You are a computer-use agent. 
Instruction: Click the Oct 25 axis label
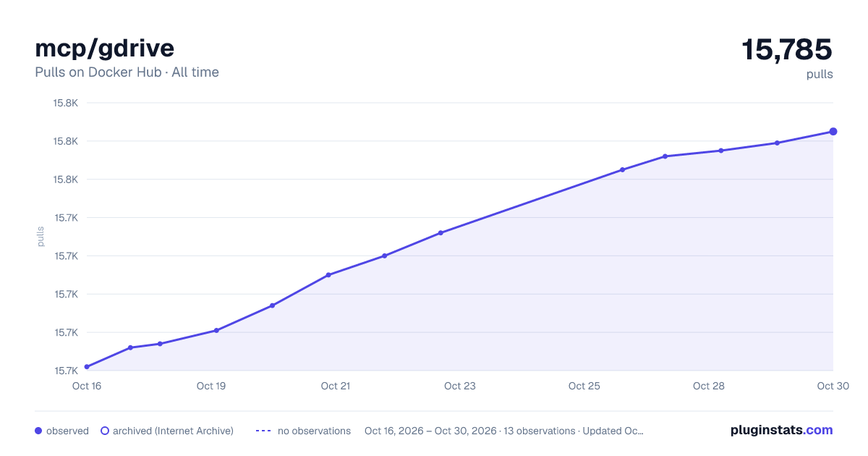coord(584,386)
